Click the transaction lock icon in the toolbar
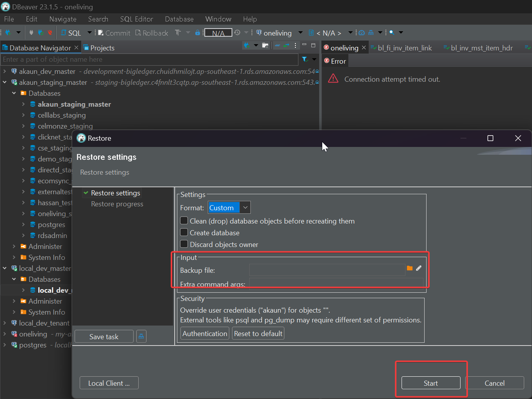The image size is (532, 399). click(198, 33)
